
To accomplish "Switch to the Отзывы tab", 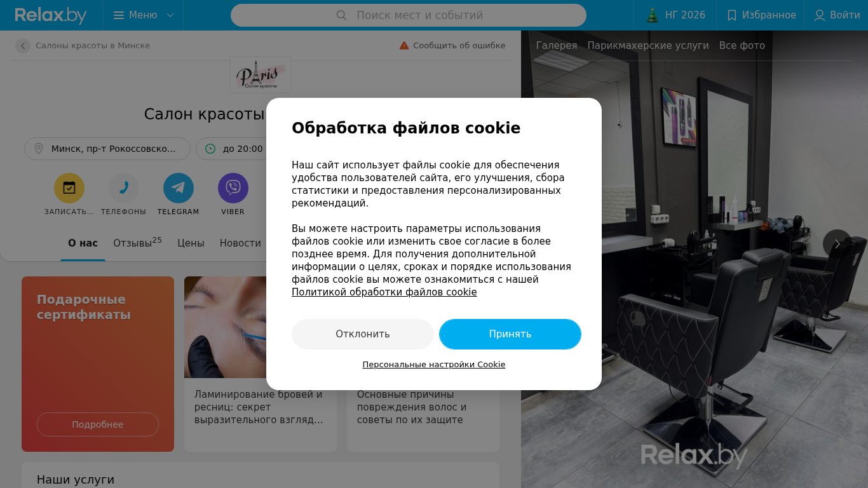I will point(137,243).
